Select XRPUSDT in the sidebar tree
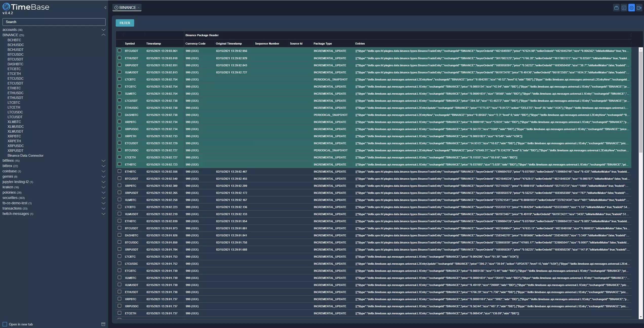 pyautogui.click(x=15, y=151)
